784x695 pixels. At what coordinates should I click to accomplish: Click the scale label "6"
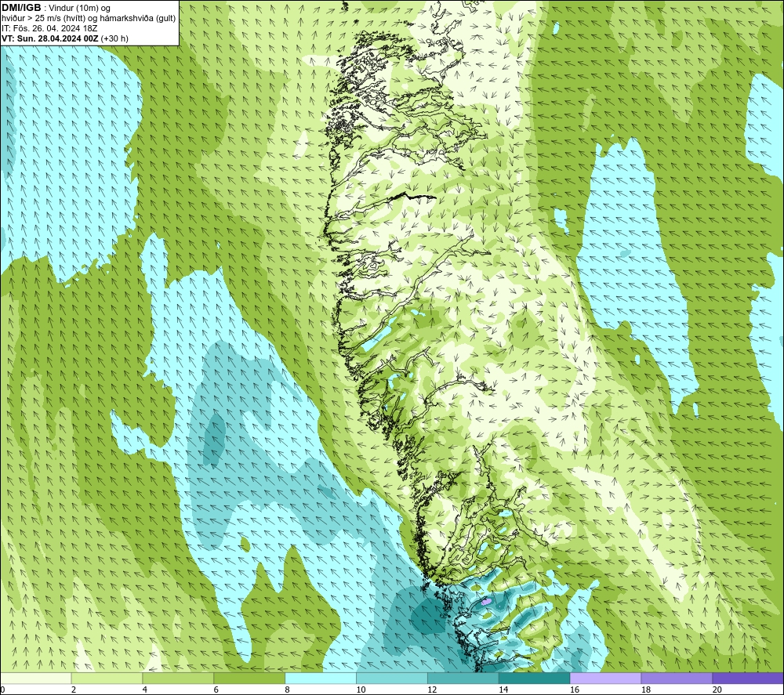pyautogui.click(x=216, y=690)
